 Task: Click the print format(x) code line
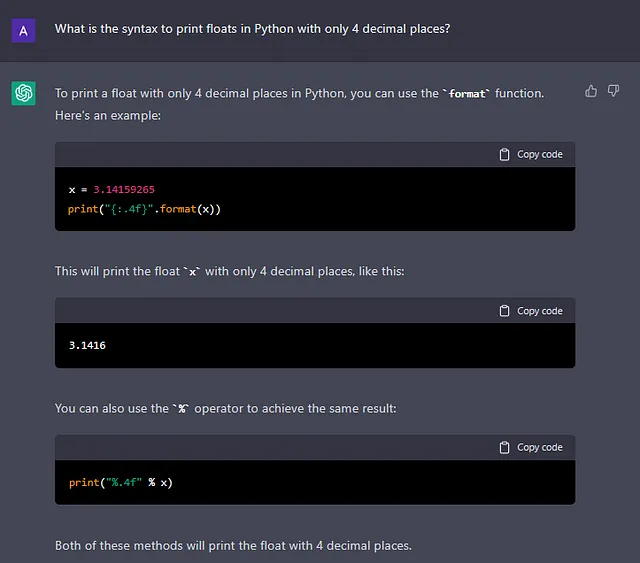point(144,209)
